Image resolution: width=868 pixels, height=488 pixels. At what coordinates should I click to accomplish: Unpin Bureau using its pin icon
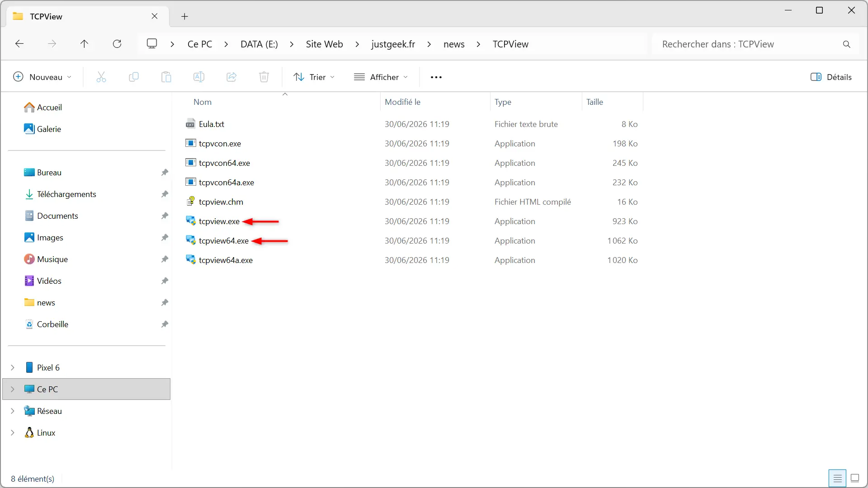click(165, 173)
